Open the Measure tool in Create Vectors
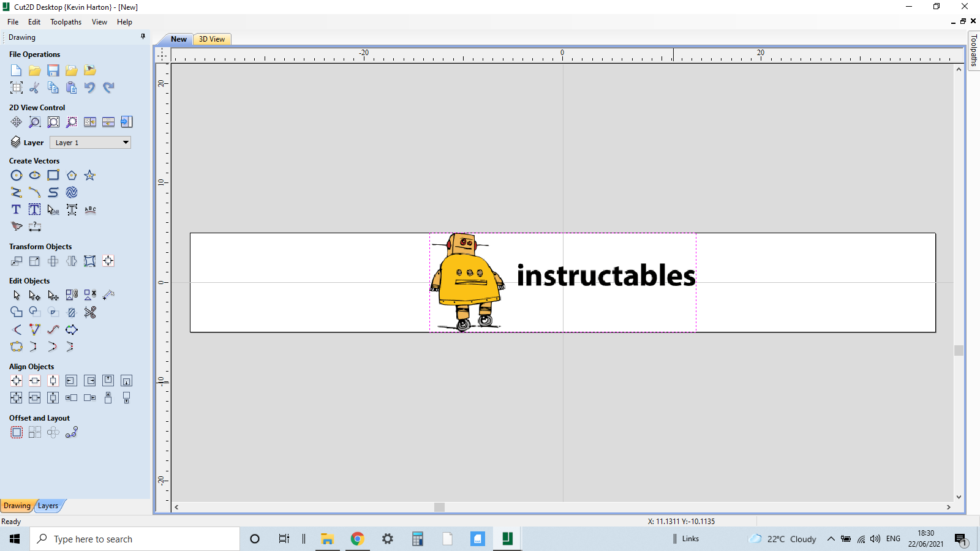 (35, 227)
